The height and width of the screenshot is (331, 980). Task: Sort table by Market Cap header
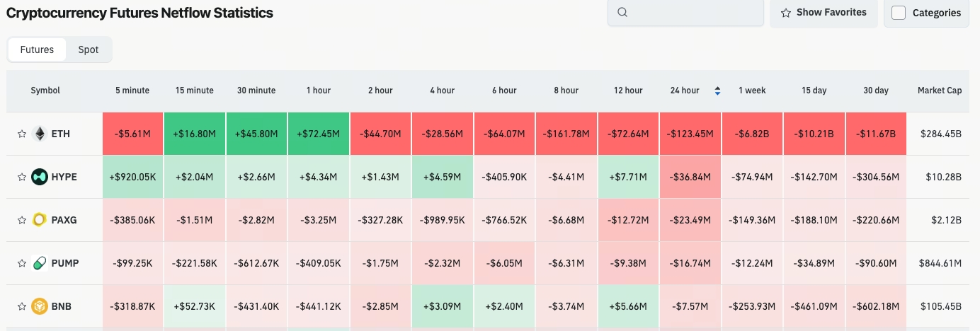point(939,91)
